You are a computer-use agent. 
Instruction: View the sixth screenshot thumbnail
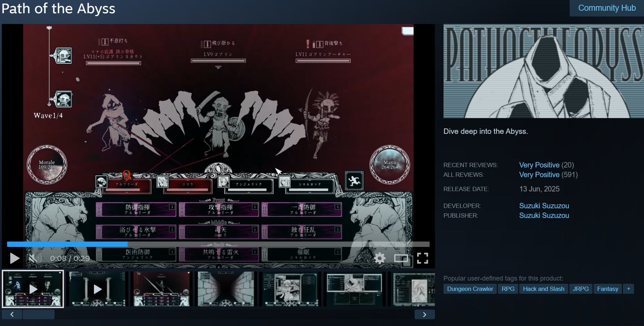pyautogui.click(x=355, y=289)
